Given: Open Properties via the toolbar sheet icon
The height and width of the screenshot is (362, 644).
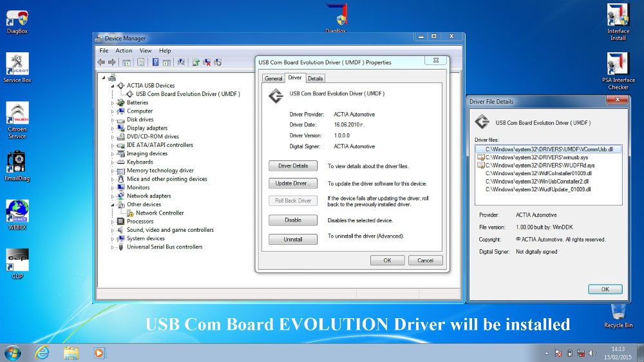Looking at the screenshot, I should tap(141, 62).
